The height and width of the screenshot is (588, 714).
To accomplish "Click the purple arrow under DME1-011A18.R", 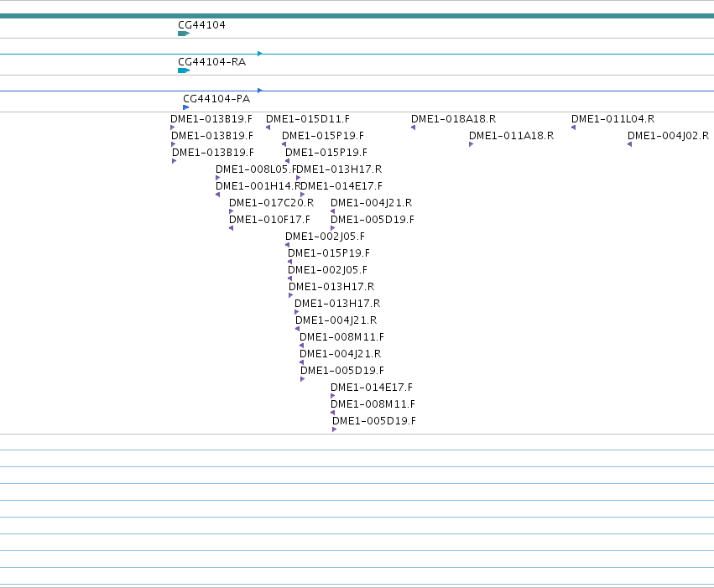I will [472, 144].
